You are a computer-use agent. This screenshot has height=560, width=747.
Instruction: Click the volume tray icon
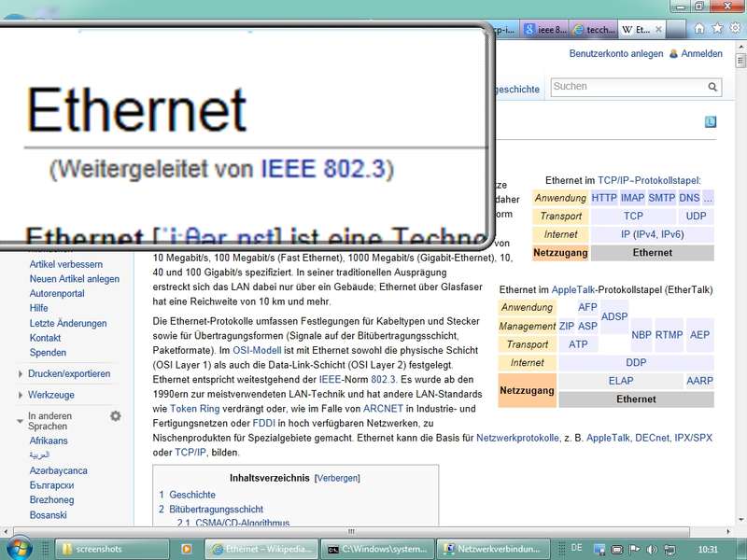pos(651,550)
